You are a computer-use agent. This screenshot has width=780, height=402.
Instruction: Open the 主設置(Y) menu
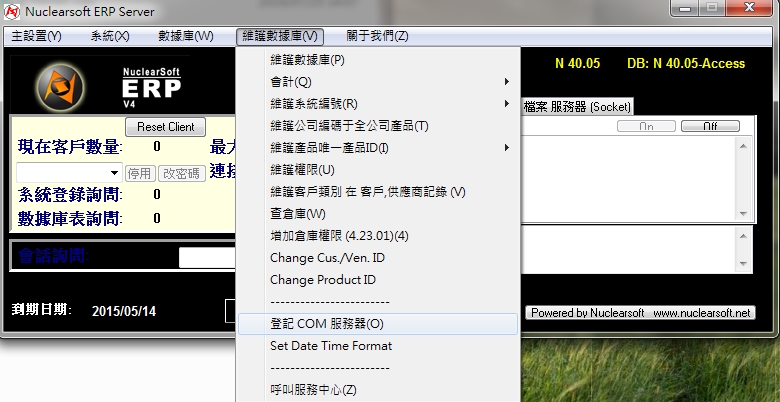[x=36, y=36]
